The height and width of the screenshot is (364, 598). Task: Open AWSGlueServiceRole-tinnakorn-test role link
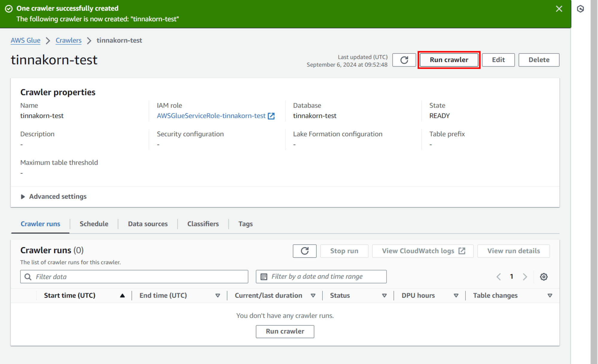[x=211, y=116]
